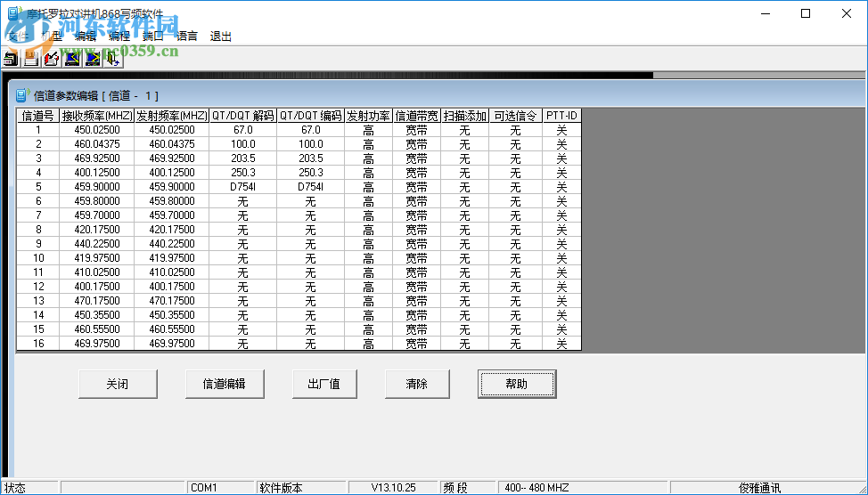Click channel 2 QT/DQT encode value 100.0
Viewport: 868px width, 495px height.
tap(310, 144)
